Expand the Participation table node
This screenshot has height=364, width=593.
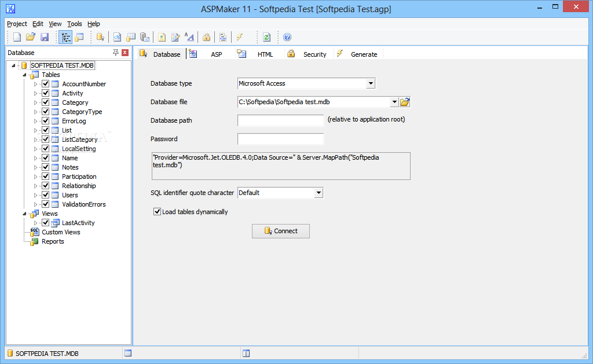coord(35,177)
